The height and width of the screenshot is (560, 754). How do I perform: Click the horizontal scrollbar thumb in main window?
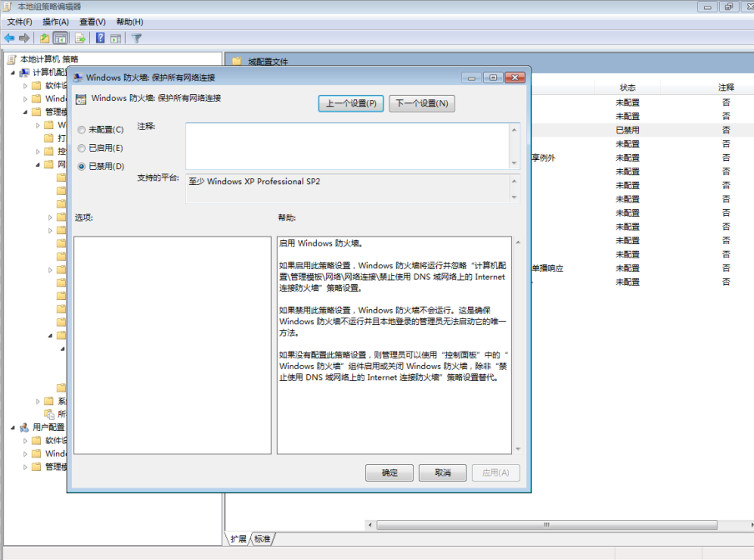(547, 525)
